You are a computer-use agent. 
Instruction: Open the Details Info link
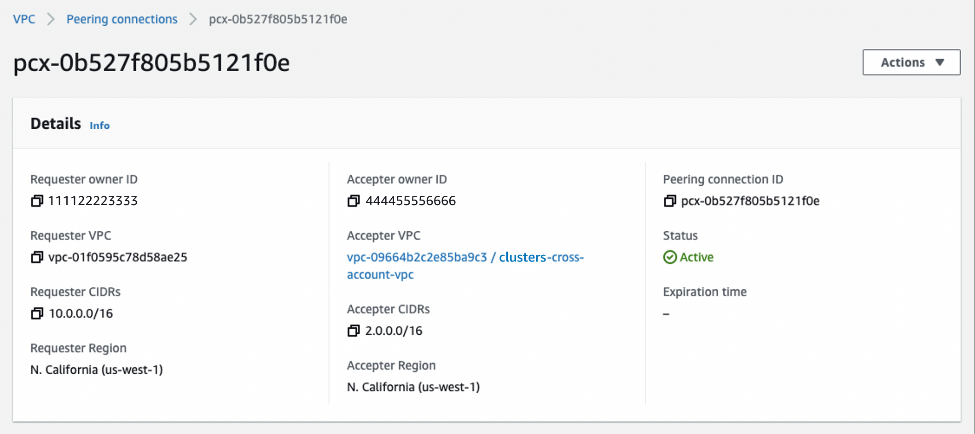click(x=100, y=125)
